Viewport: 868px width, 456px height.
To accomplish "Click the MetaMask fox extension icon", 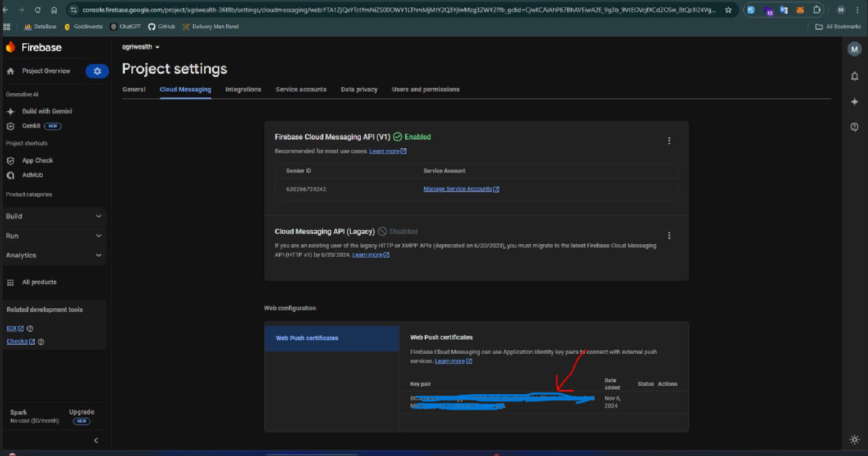I will 800,10.
